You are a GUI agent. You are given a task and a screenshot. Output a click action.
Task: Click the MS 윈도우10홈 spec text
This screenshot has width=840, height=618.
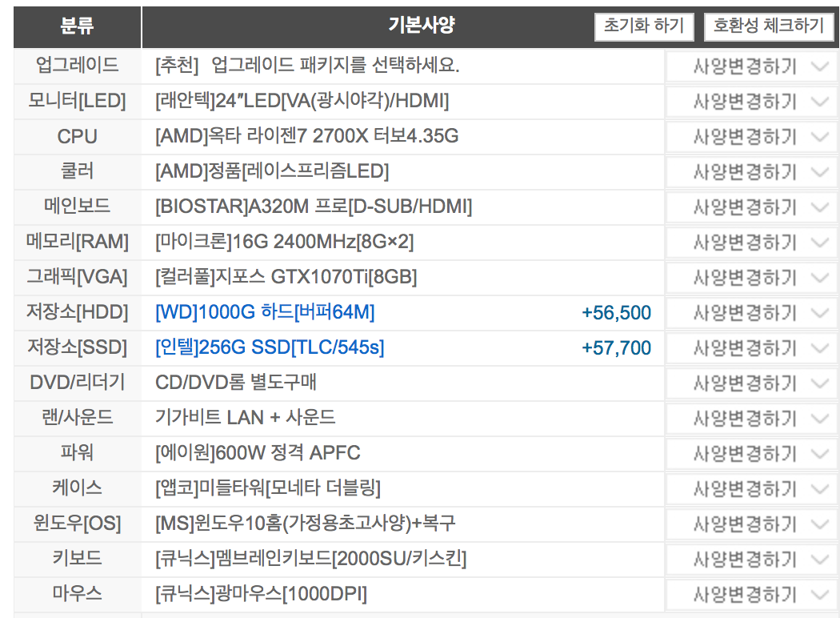coord(306,523)
